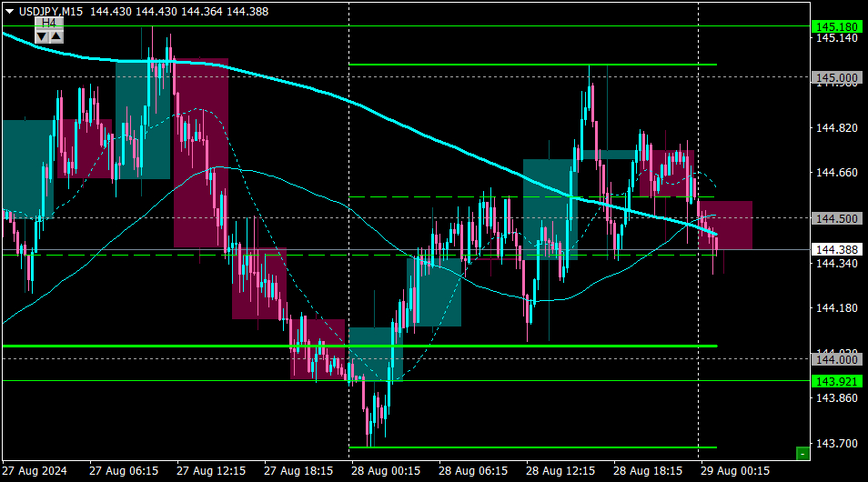Click the 144.180 price scale value
The width and height of the screenshot is (868, 482).
836,308
